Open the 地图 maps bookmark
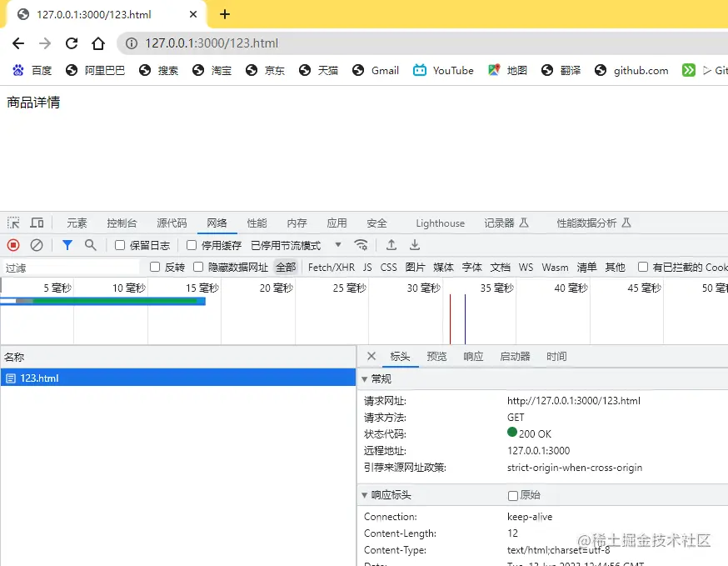 click(x=507, y=70)
